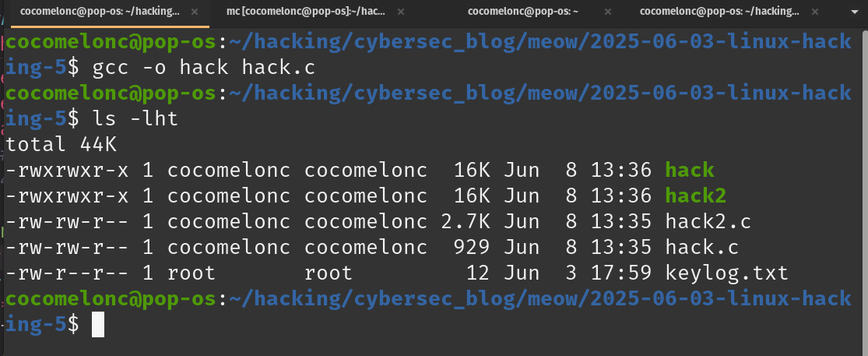Click the hack2.c filename in listing
This screenshot has width=868, height=356.
(708, 222)
